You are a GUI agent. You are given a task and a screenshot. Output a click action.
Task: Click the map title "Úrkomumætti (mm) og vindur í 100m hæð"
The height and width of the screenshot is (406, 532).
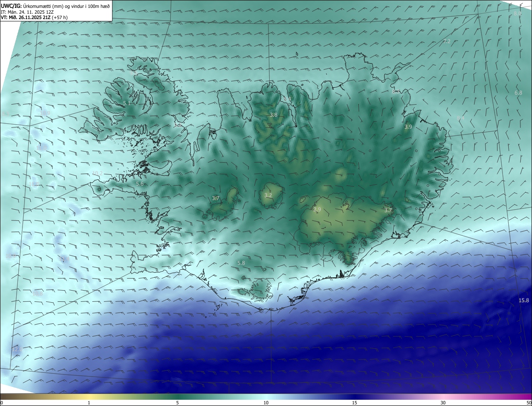point(67,6)
